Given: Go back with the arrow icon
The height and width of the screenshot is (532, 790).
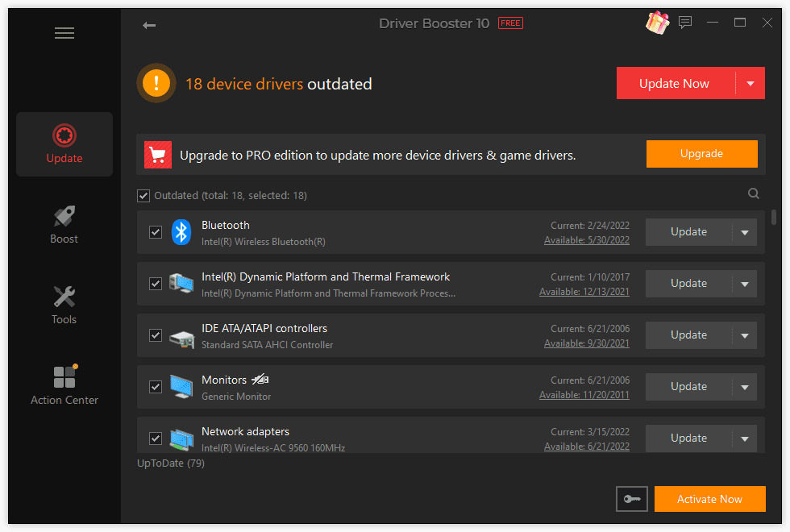Looking at the screenshot, I should tap(149, 25).
